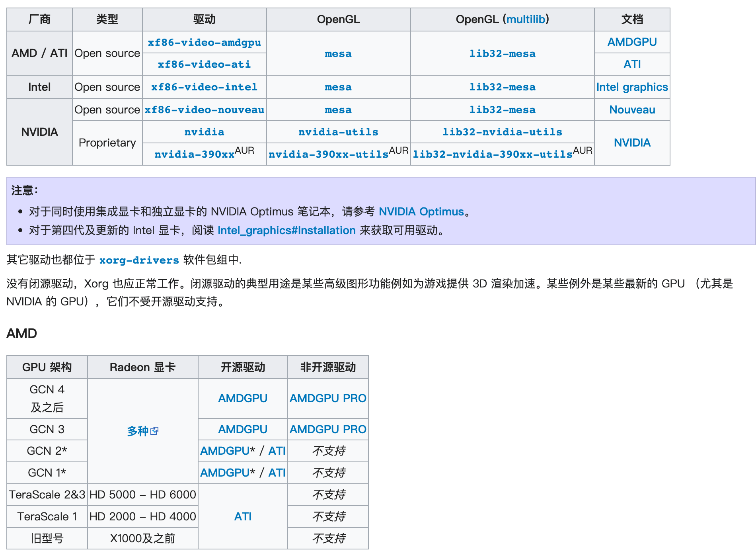Click the 'Radeon 显卡' column header
This screenshot has height=559, width=756.
[x=142, y=367]
